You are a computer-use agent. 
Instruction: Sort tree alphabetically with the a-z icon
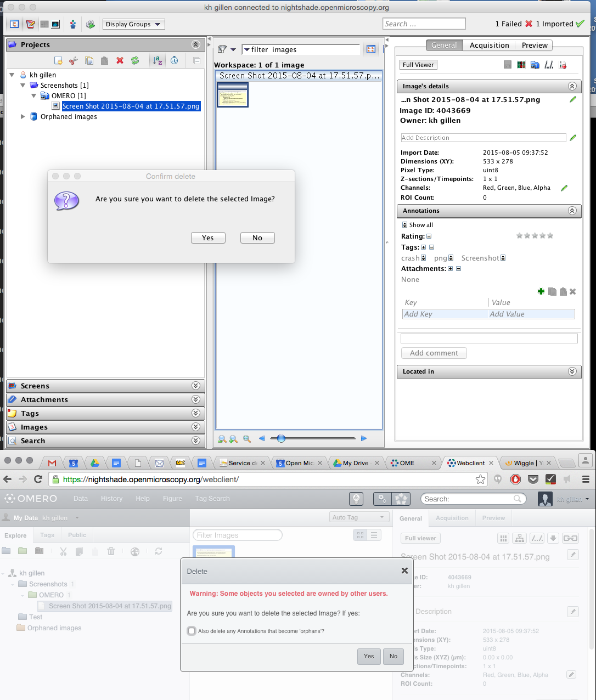click(x=158, y=60)
